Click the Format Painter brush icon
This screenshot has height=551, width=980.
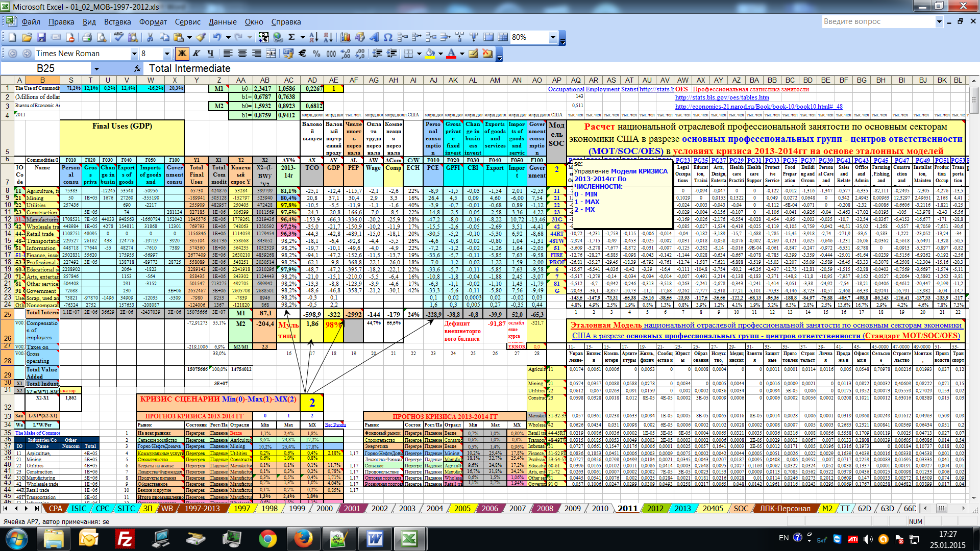[201, 37]
